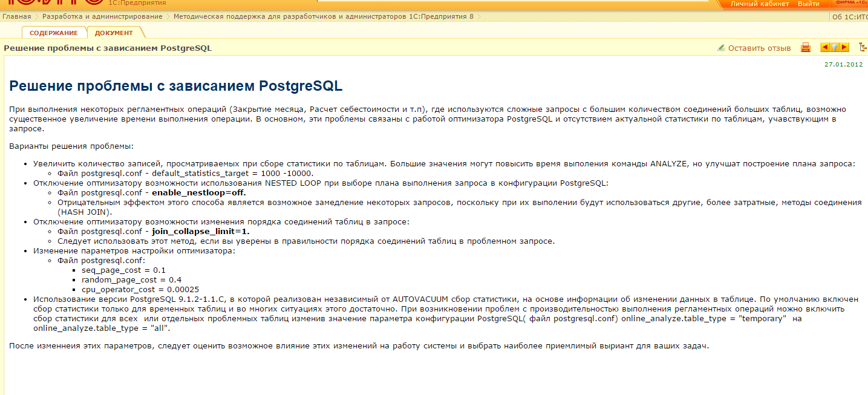Click the line cpu_operator_cost = 0.00025
This screenshot has width=868, height=395.
click(x=140, y=289)
